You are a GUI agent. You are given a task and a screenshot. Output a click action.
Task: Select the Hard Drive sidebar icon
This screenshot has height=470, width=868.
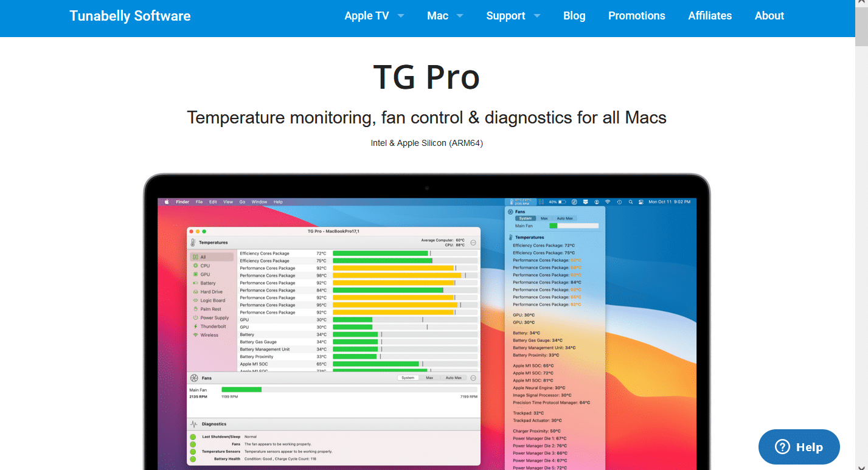195,292
